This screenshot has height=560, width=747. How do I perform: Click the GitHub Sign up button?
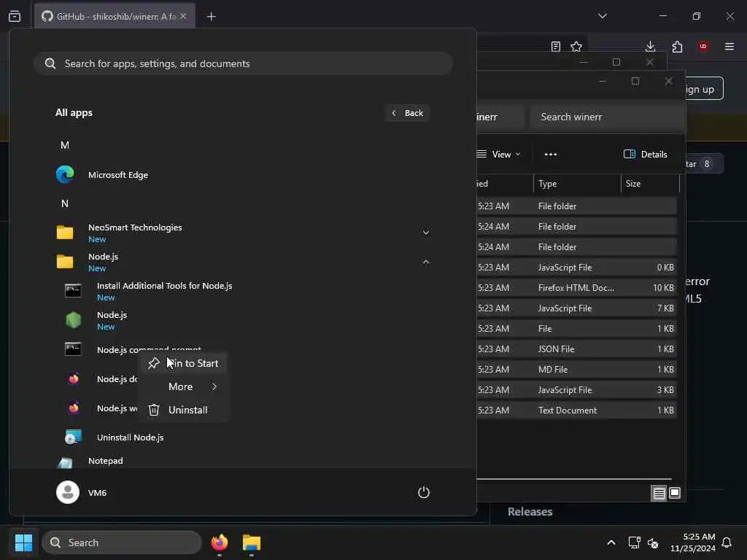(x=704, y=89)
